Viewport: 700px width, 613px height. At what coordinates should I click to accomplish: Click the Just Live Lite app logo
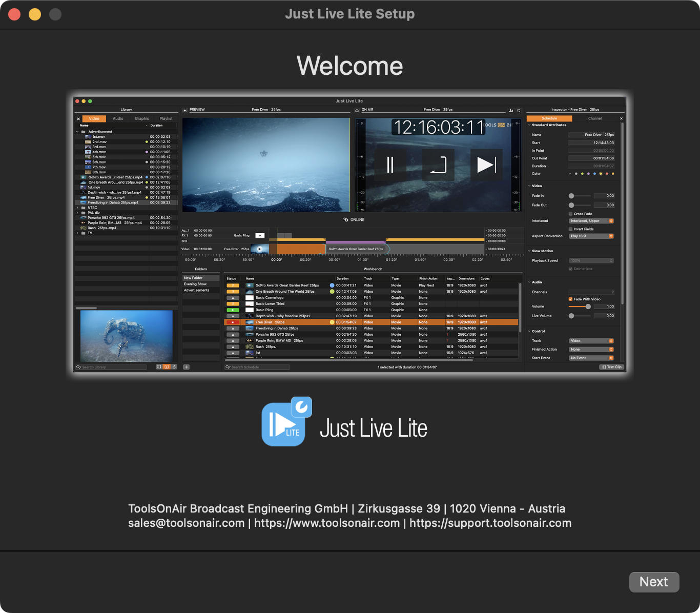click(286, 422)
